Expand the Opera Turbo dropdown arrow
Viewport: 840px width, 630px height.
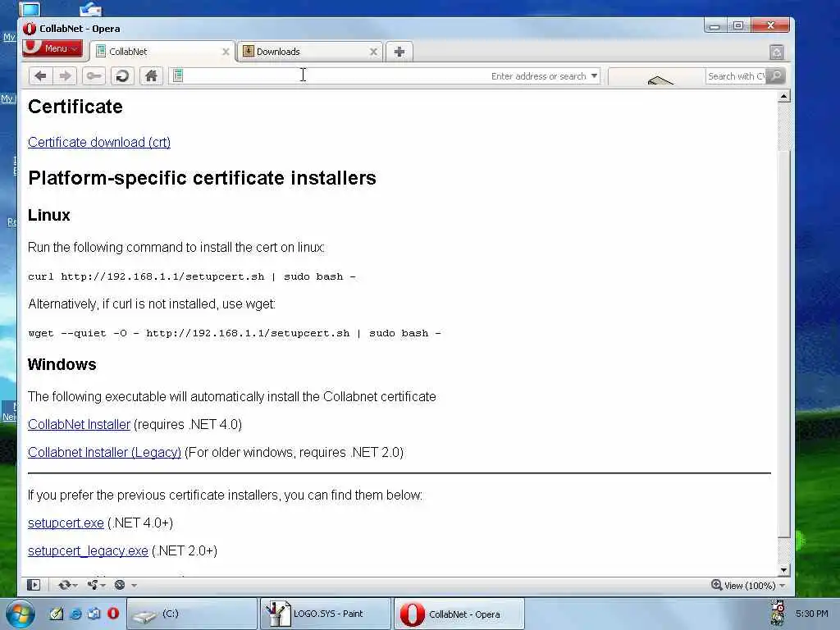(134, 586)
